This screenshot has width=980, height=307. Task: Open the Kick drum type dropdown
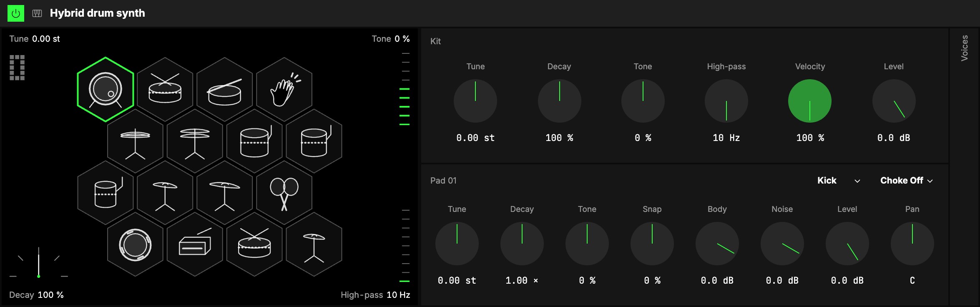pos(838,181)
